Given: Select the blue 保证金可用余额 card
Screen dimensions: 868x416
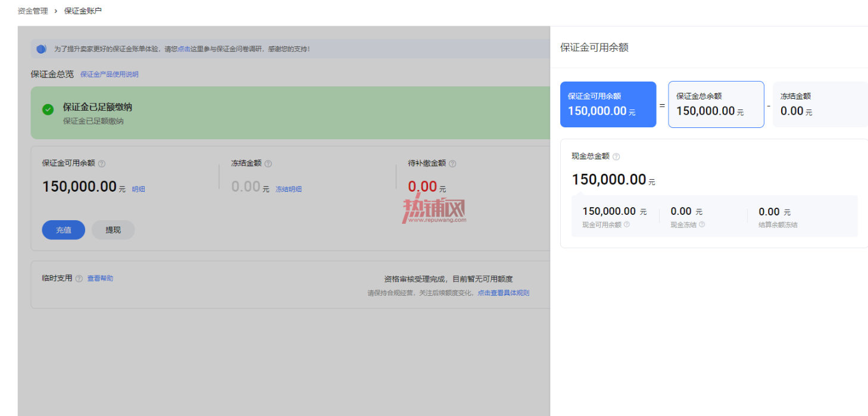Looking at the screenshot, I should 608,104.
